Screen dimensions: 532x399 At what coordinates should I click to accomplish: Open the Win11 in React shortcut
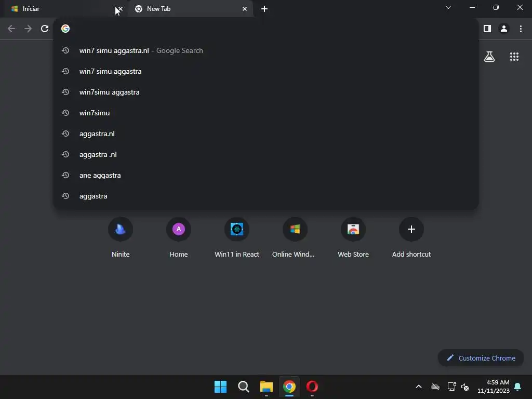pyautogui.click(x=237, y=237)
